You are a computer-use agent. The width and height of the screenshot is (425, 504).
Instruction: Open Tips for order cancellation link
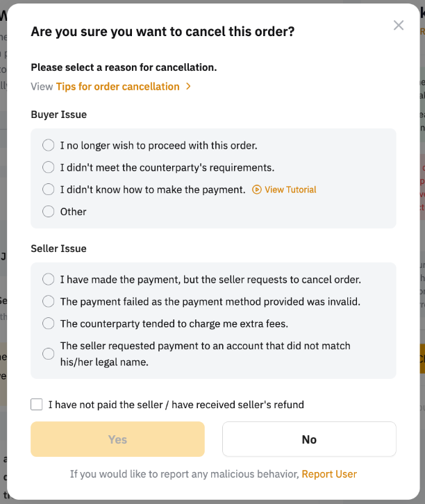click(117, 87)
